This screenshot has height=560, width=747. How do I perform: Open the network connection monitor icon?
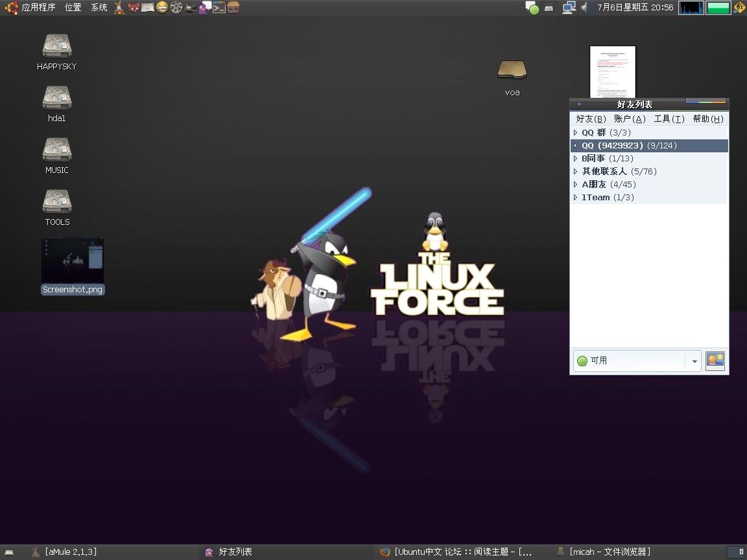point(568,8)
